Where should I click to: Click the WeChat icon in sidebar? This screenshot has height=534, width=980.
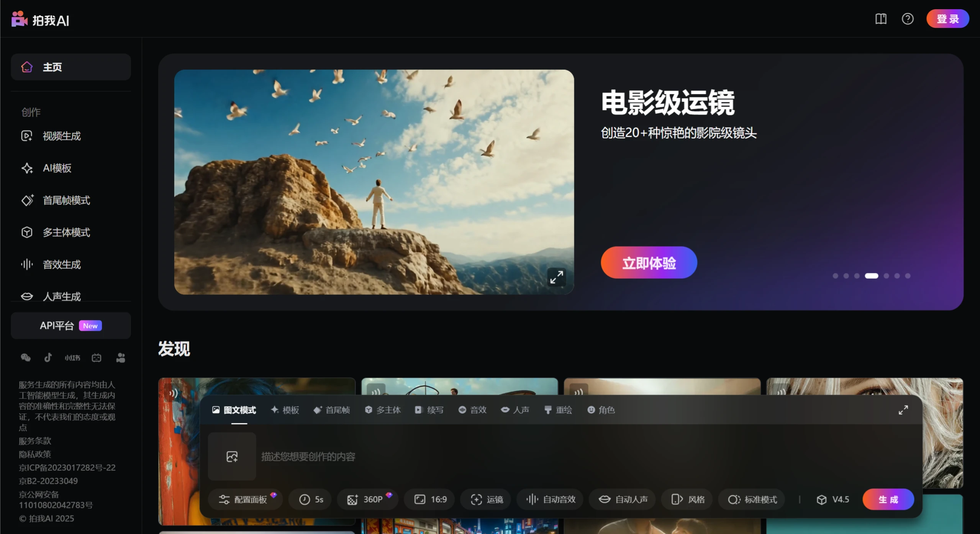click(25, 357)
